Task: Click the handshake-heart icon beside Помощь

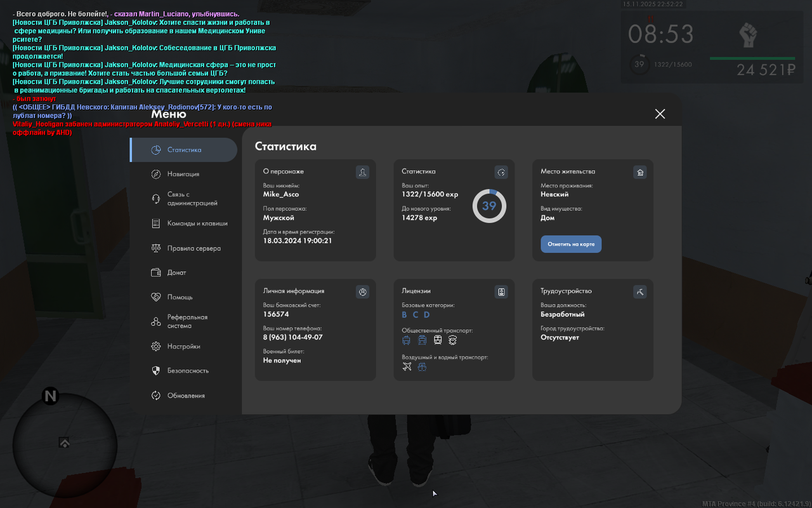Action: click(x=156, y=297)
